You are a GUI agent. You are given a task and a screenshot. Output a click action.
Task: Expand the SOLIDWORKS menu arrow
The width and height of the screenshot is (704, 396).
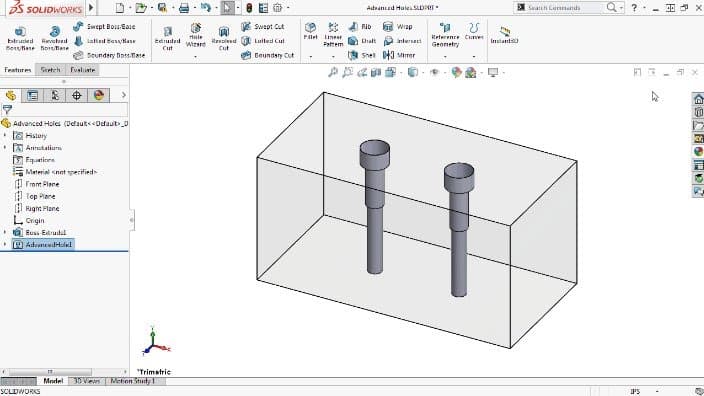[x=91, y=8]
